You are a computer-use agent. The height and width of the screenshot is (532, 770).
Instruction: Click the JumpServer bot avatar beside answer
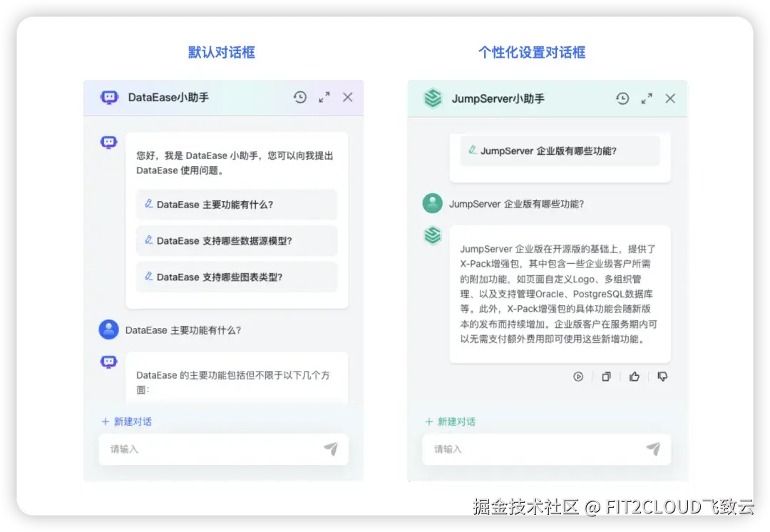click(x=433, y=235)
